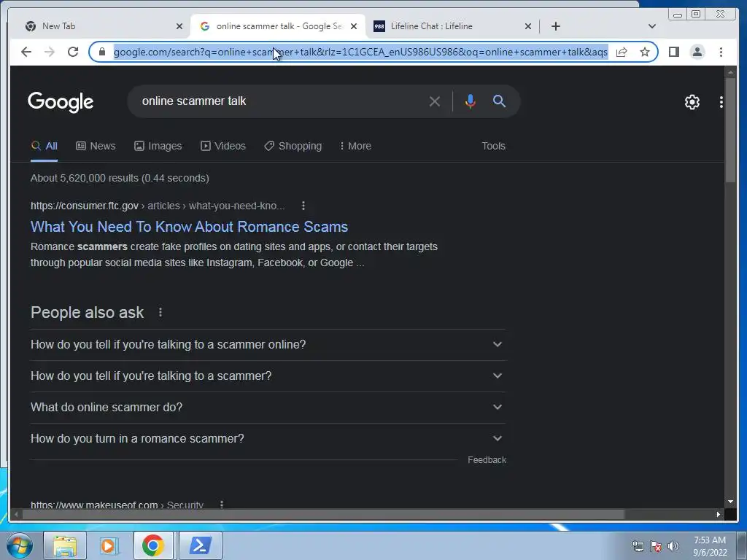
Task: Switch to Images results
Action: pyautogui.click(x=158, y=146)
